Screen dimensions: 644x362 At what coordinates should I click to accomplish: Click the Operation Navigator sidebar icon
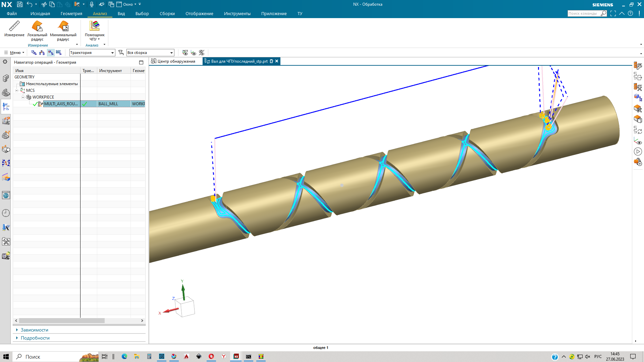[6, 107]
